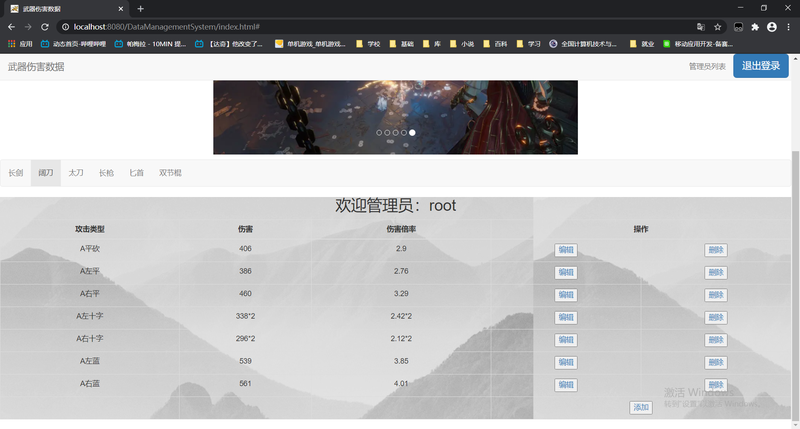Switch to the 双节棍 weapon tab
Viewport: 800px width, 429px height.
click(170, 173)
